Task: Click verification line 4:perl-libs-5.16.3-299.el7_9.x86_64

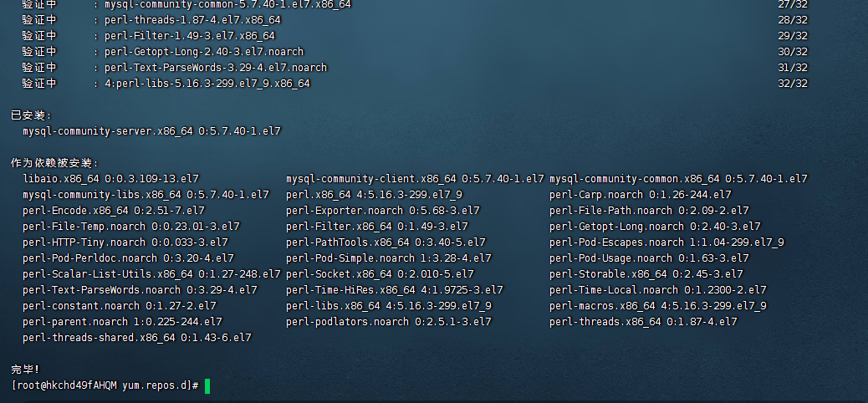Action: tap(207, 84)
